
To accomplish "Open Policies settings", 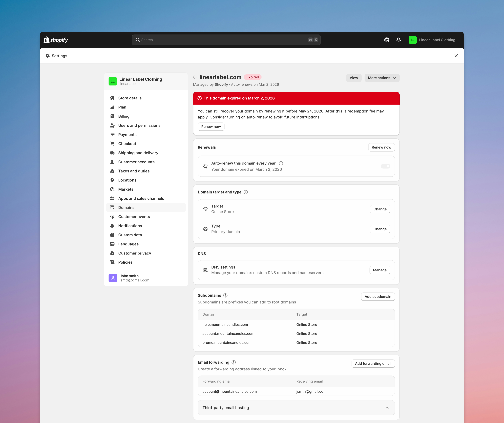I will [x=146, y=262].
